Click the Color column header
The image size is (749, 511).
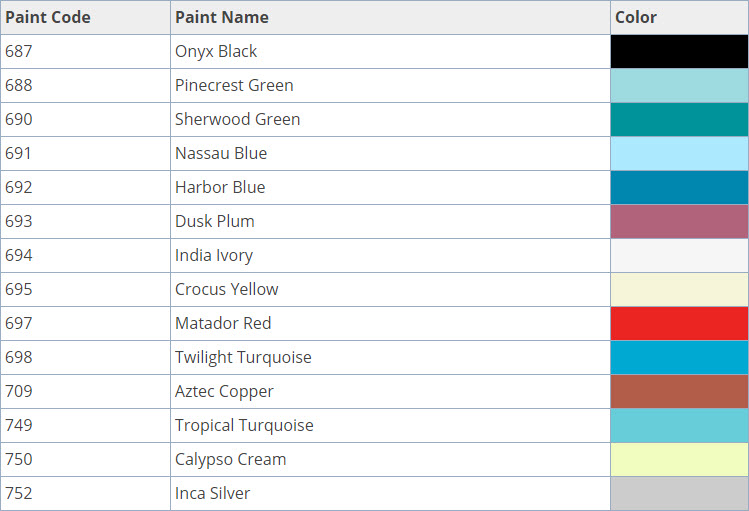(636, 17)
